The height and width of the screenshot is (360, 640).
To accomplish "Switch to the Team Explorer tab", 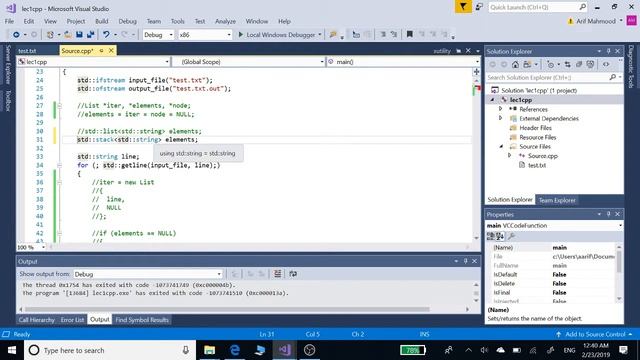I will pos(557,200).
